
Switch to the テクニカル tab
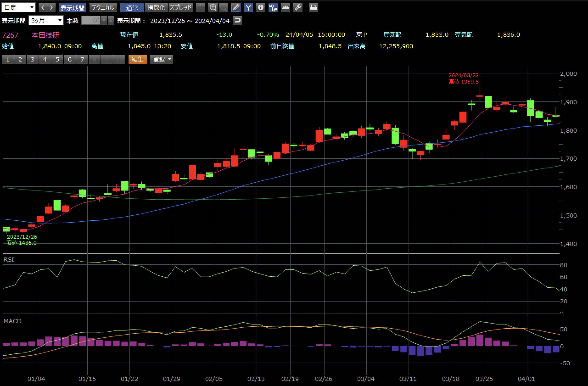(103, 8)
